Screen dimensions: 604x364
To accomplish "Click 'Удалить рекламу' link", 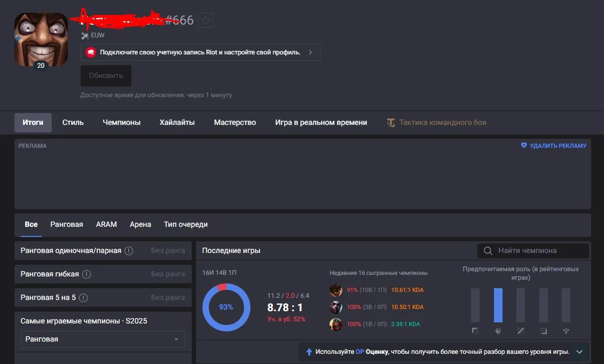I will pyautogui.click(x=558, y=146).
